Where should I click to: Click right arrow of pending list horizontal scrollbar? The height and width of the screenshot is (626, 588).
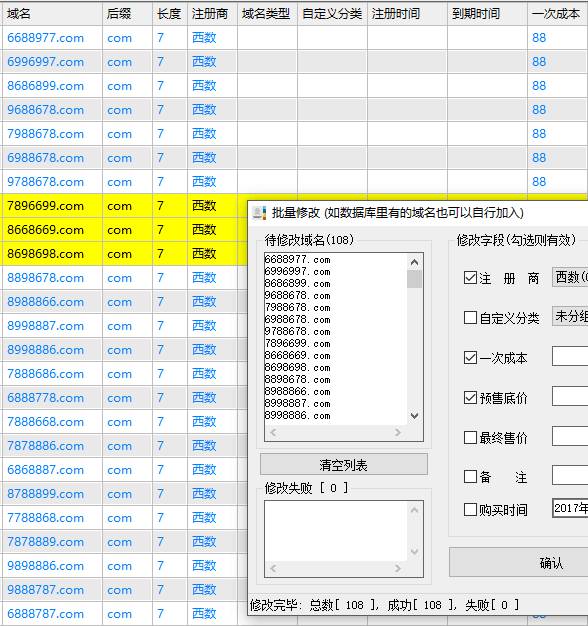click(x=398, y=432)
